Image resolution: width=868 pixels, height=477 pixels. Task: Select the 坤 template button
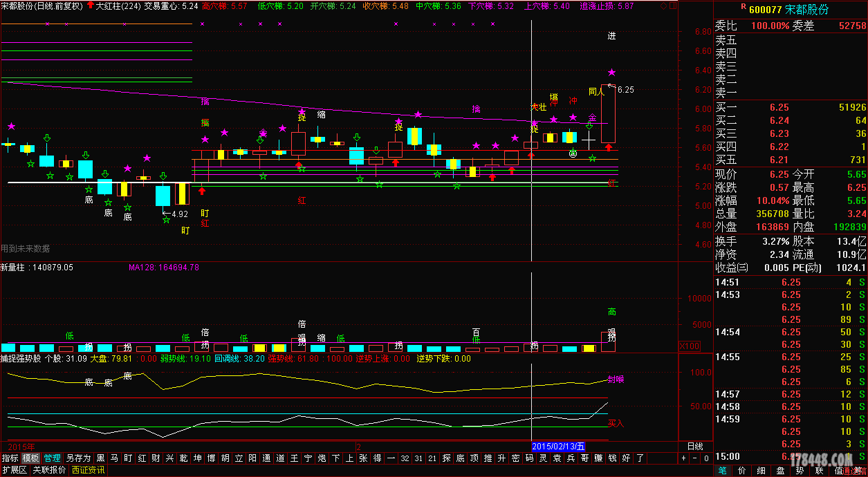tap(197, 458)
